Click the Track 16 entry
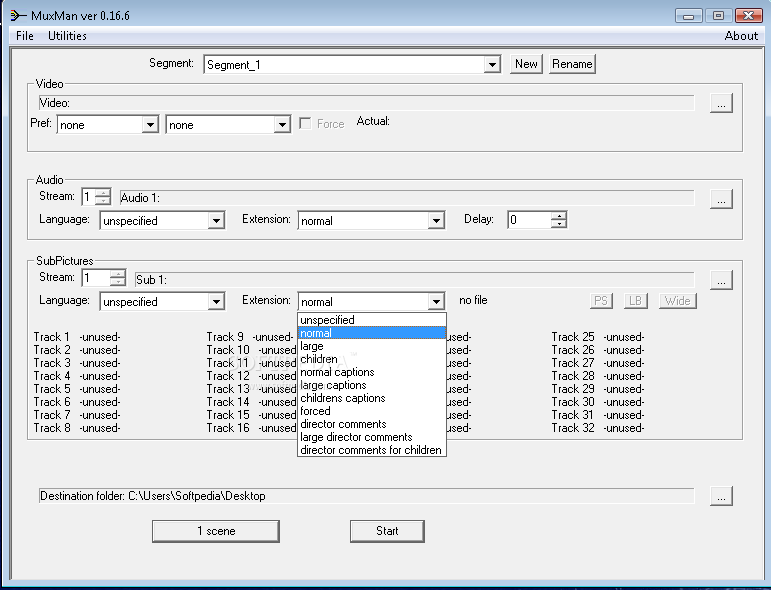 click(251, 428)
